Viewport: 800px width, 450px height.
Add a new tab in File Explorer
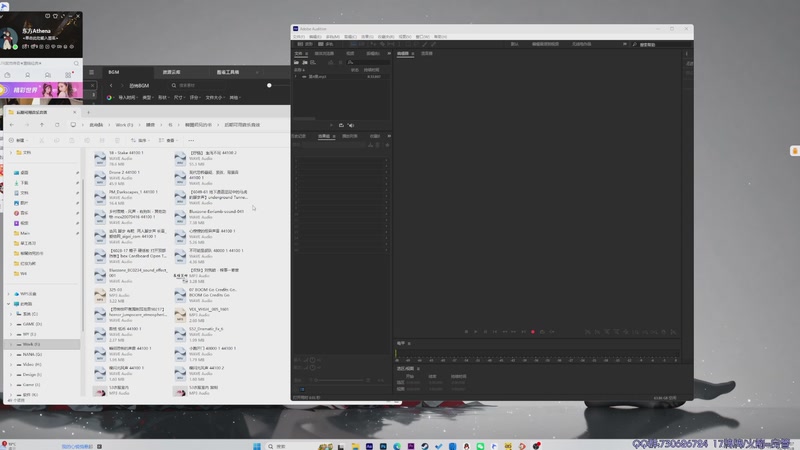[x=88, y=112]
